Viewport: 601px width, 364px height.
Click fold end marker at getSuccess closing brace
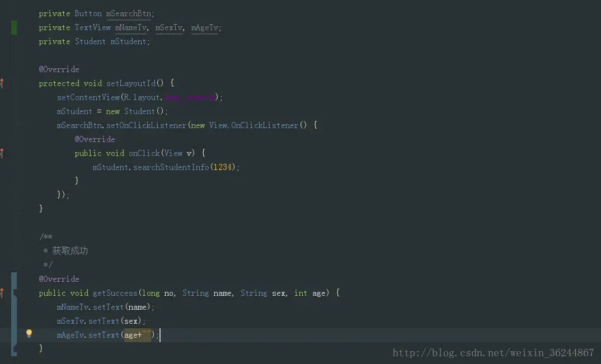click(15, 348)
